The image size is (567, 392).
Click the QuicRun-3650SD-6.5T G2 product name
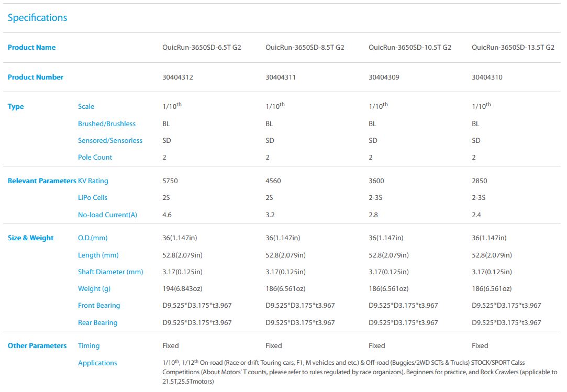point(202,48)
